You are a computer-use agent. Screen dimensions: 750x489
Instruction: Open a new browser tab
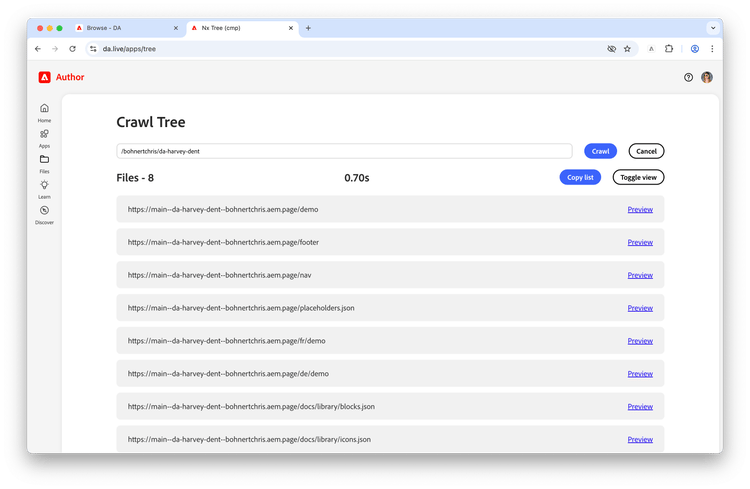point(308,28)
